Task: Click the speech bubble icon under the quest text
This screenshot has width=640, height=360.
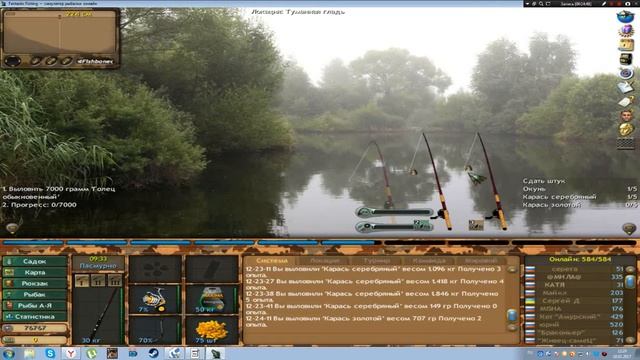Action: (x=12, y=228)
